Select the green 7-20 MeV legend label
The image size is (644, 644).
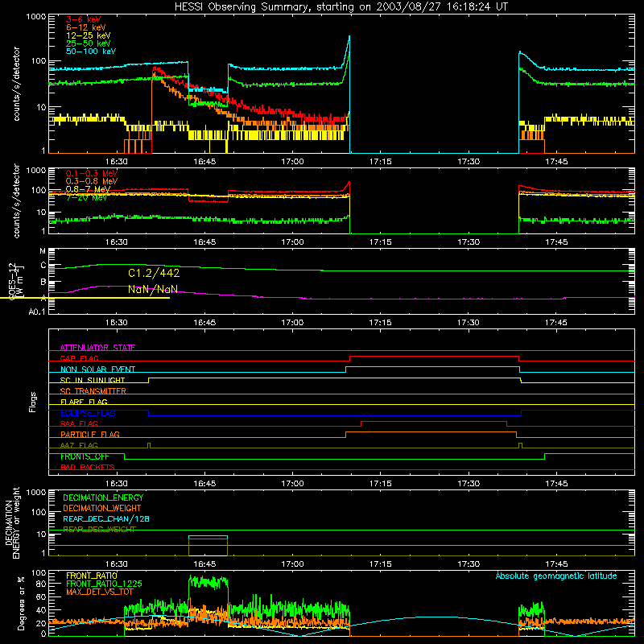(x=86, y=197)
